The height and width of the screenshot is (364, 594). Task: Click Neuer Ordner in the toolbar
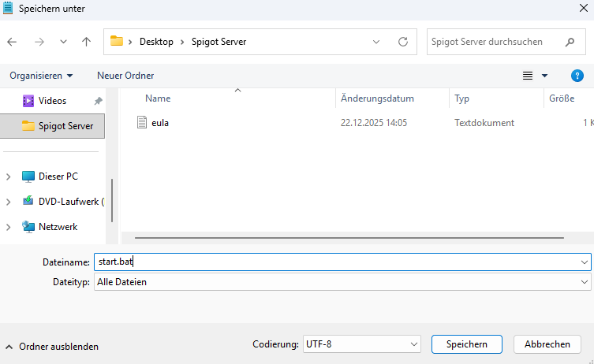125,76
